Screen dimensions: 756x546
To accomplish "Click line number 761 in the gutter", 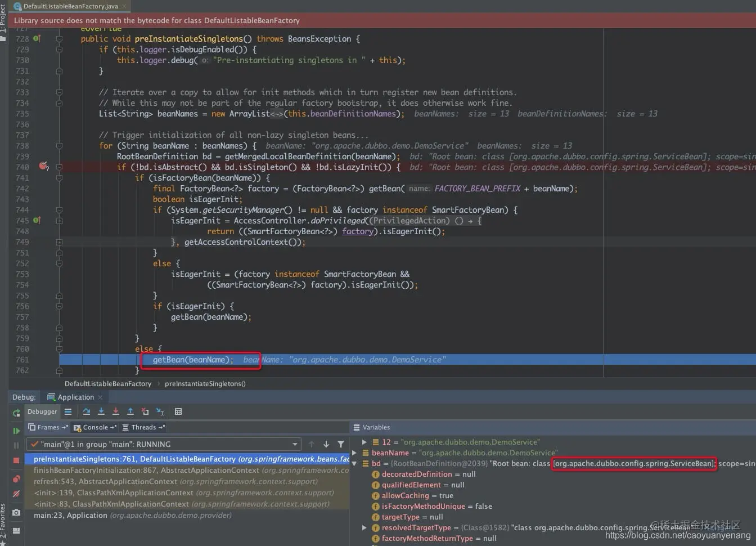I will [22, 360].
